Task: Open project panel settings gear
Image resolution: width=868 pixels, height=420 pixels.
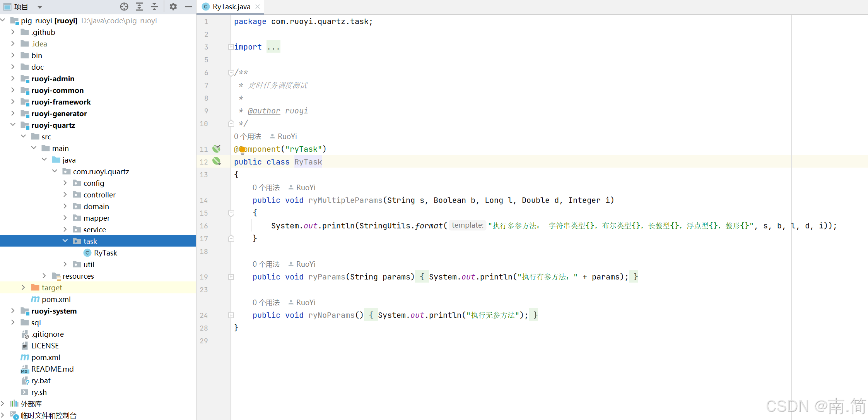Action: [x=173, y=7]
